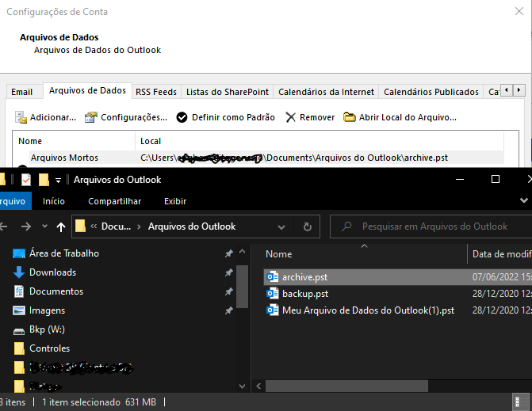Open the Exibir ribbon tab
This screenshot has height=411, width=532.
tap(175, 201)
